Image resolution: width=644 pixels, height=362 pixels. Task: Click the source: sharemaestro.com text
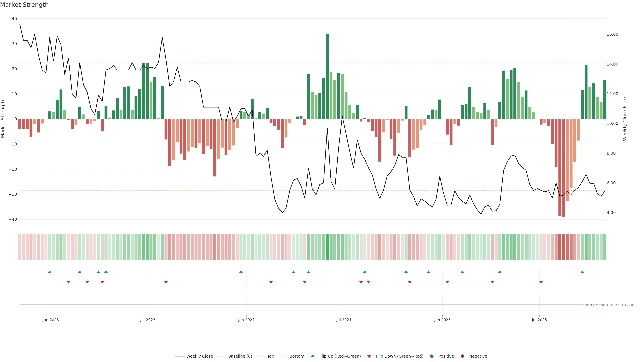tap(609, 305)
